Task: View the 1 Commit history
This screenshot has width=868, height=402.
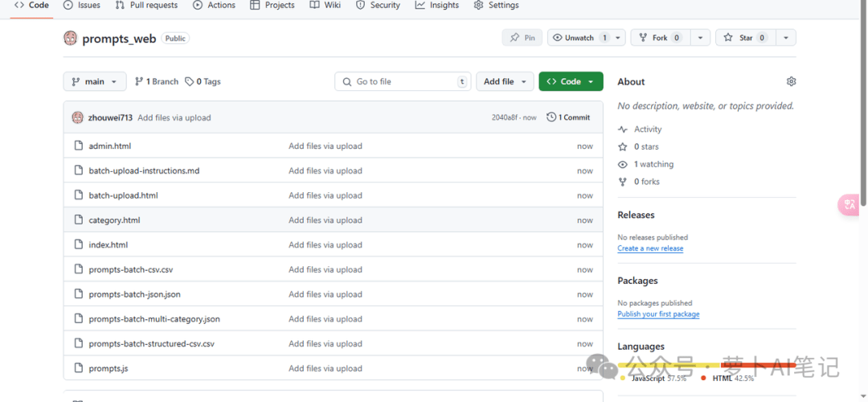Action: pos(568,117)
